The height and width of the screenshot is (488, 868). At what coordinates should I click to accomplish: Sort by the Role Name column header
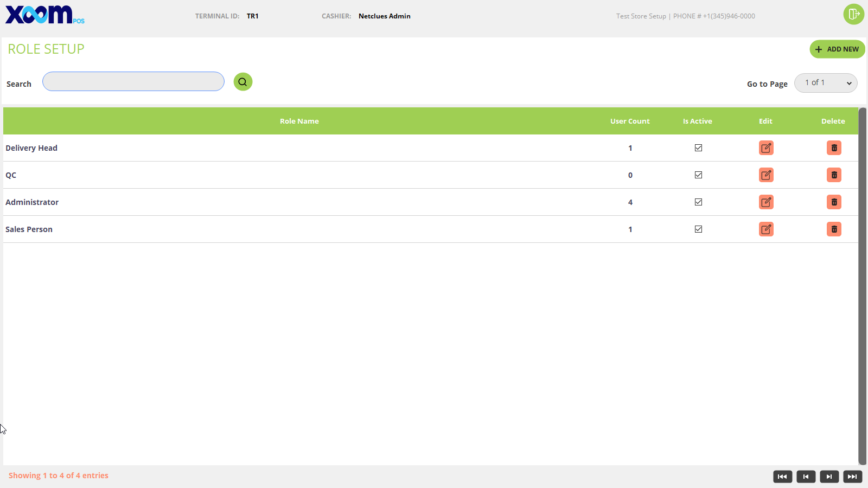pyautogui.click(x=299, y=121)
